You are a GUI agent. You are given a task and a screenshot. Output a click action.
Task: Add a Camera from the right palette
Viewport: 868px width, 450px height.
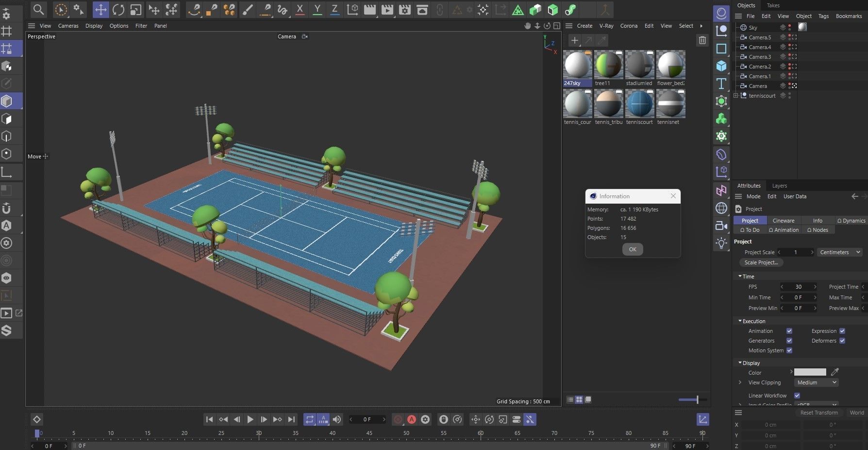pos(721,225)
